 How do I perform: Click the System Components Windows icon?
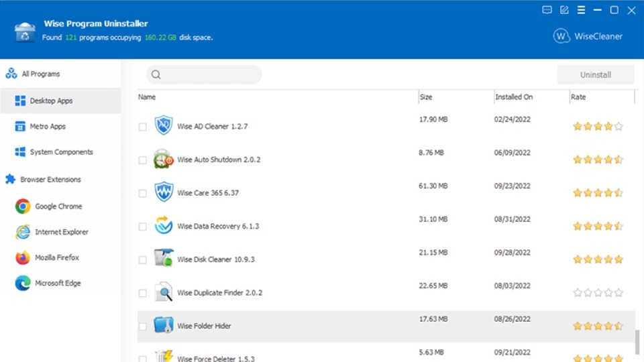pos(20,152)
